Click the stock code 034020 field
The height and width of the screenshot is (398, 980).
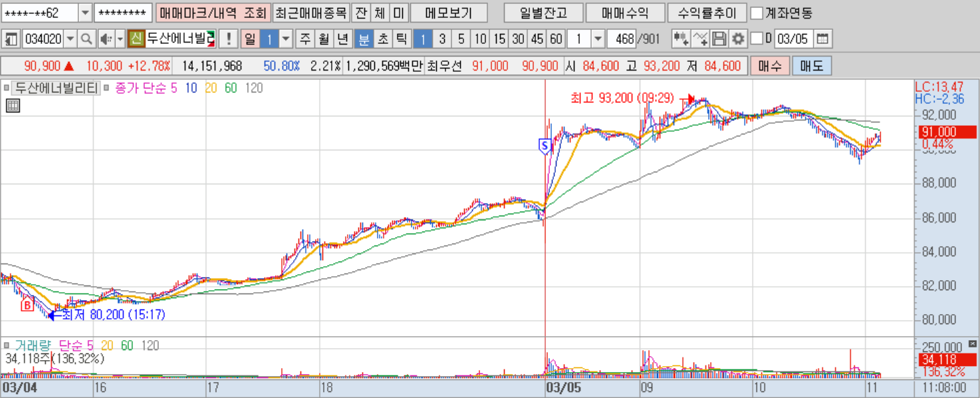(x=43, y=39)
